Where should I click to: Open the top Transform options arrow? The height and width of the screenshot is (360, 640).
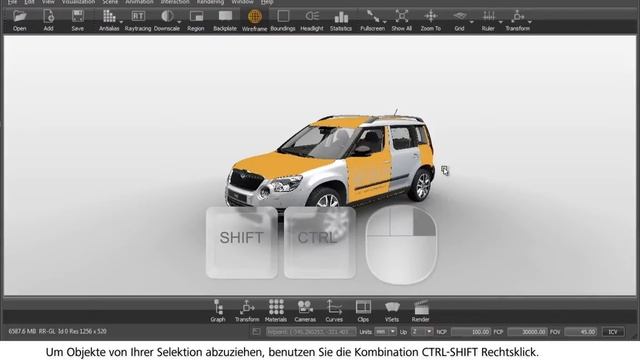click(529, 21)
